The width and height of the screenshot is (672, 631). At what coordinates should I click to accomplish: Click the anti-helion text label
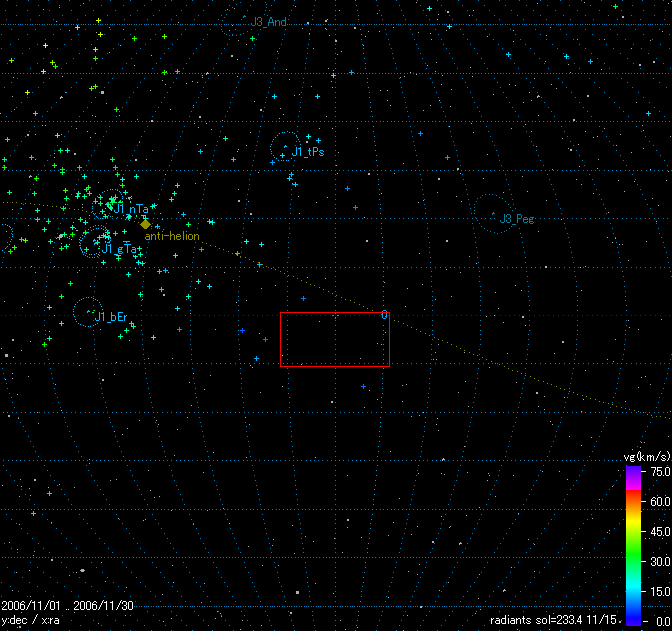pos(172,236)
